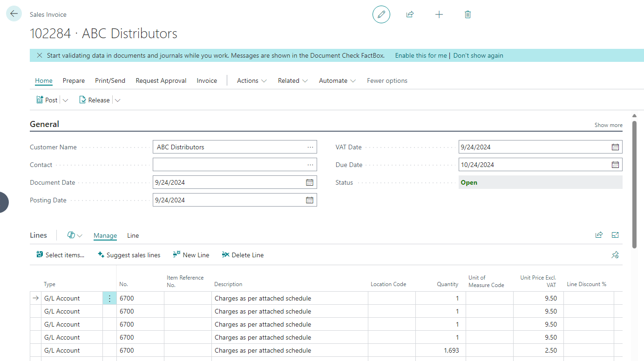Image resolution: width=644 pixels, height=361 pixels.
Task: Click the trash delete icon
Action: [x=468, y=14]
